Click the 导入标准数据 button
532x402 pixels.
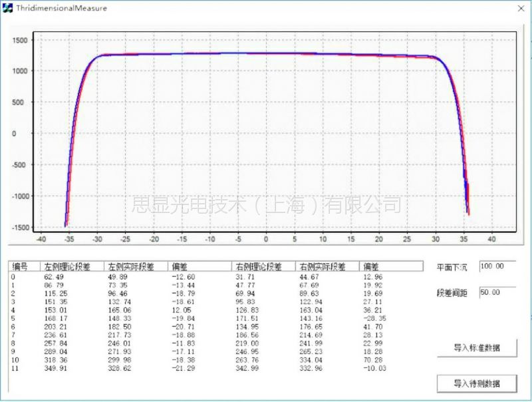pyautogui.click(x=476, y=348)
